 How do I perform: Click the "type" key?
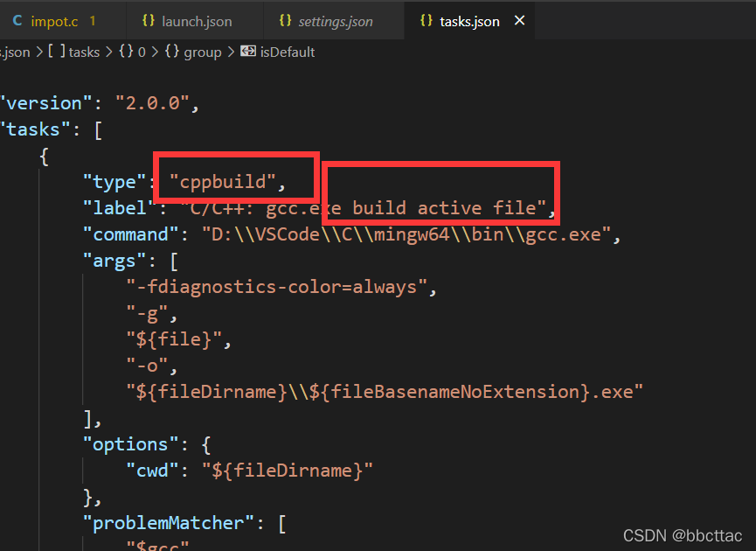[x=114, y=182]
